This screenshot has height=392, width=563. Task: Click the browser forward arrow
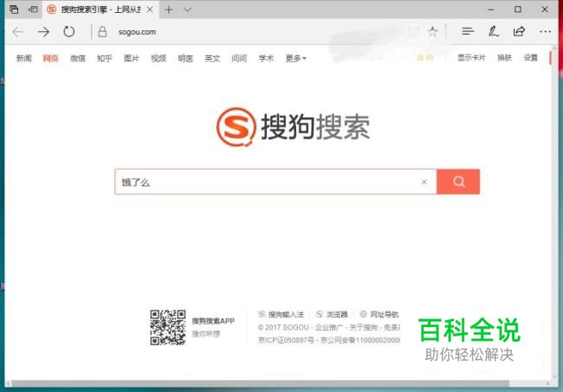(x=43, y=32)
